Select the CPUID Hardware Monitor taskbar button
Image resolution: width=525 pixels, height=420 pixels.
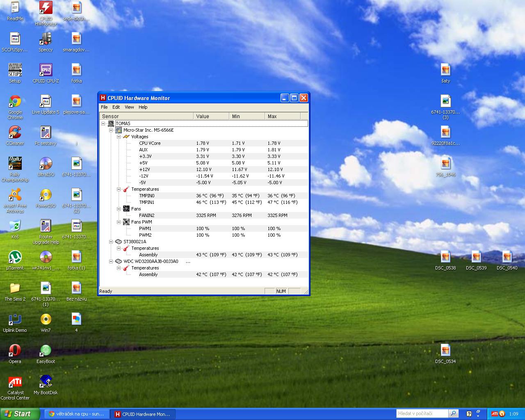tap(143, 414)
